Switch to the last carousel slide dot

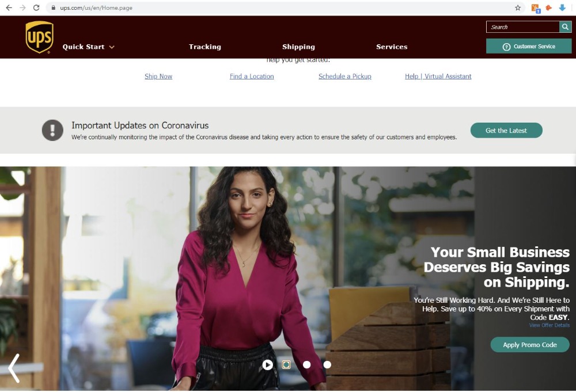327,364
